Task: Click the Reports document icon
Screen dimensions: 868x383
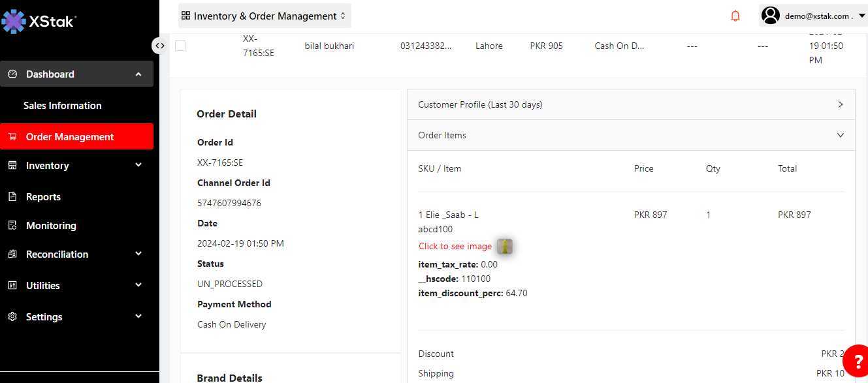Action: point(12,197)
